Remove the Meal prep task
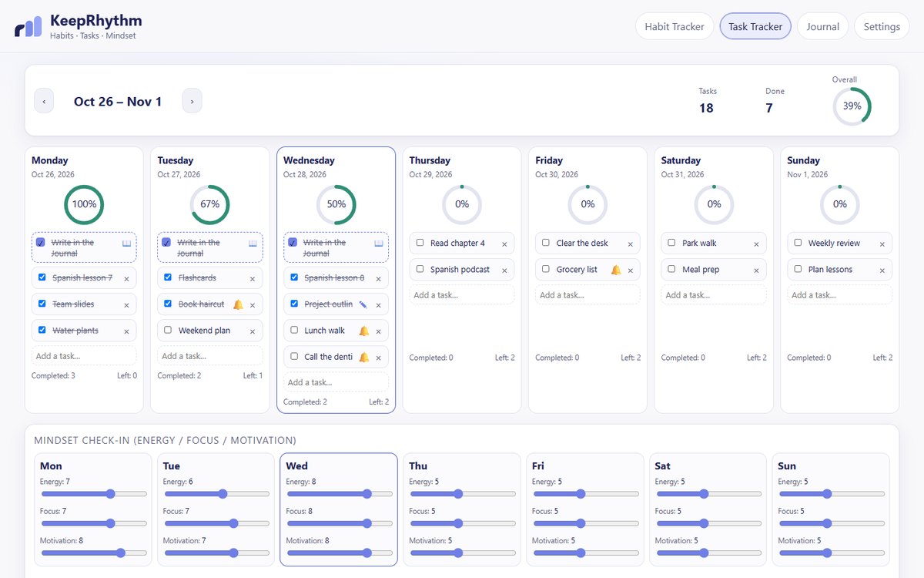Screen dimensions: 924x578 pyautogui.click(x=756, y=271)
